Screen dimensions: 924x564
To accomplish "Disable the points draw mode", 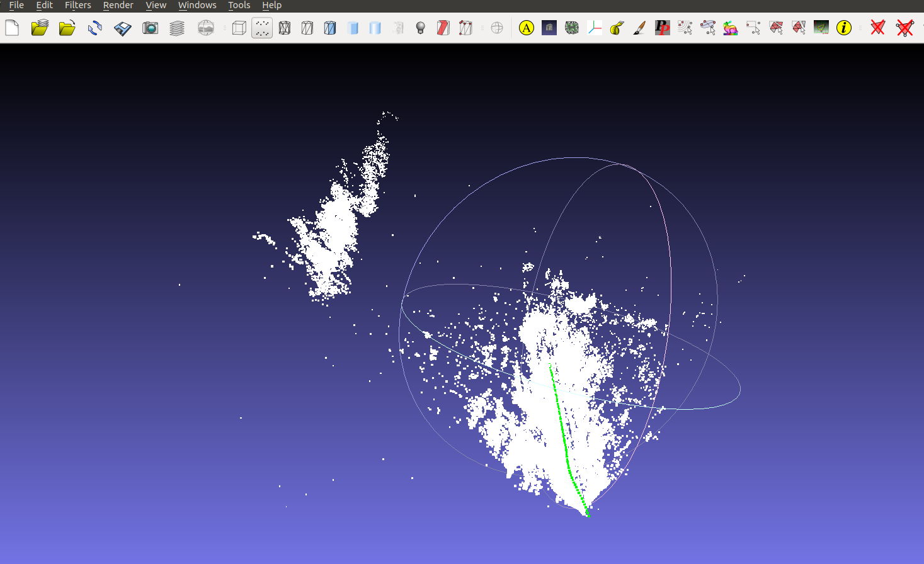I will tap(261, 28).
